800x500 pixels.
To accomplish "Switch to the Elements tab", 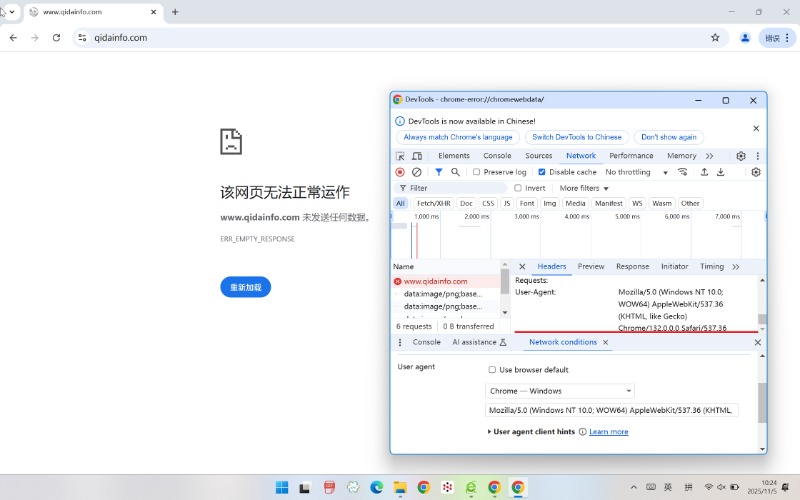I will tap(453, 156).
